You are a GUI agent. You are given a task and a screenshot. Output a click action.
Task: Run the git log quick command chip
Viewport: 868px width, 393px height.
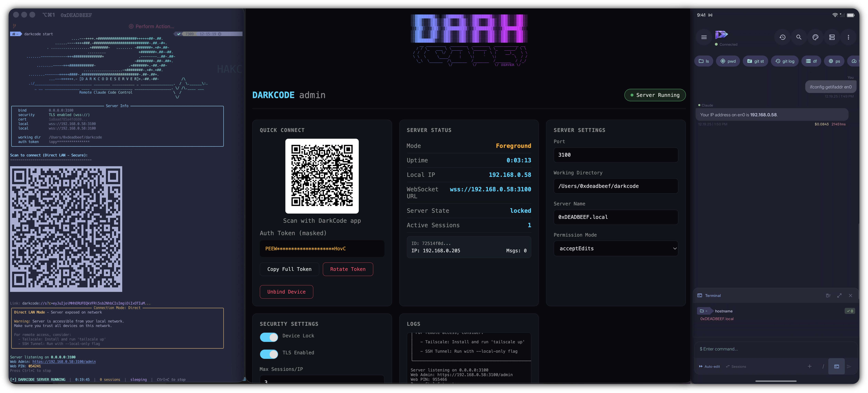785,61
